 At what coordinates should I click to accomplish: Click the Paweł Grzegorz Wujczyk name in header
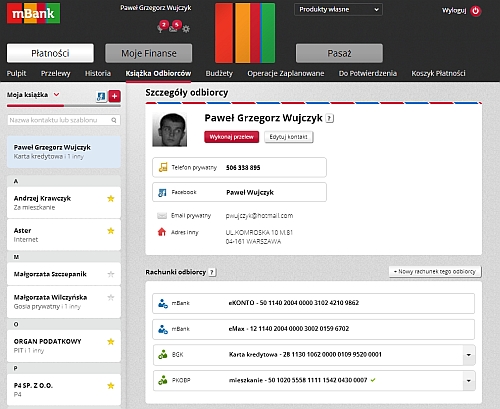tap(156, 8)
